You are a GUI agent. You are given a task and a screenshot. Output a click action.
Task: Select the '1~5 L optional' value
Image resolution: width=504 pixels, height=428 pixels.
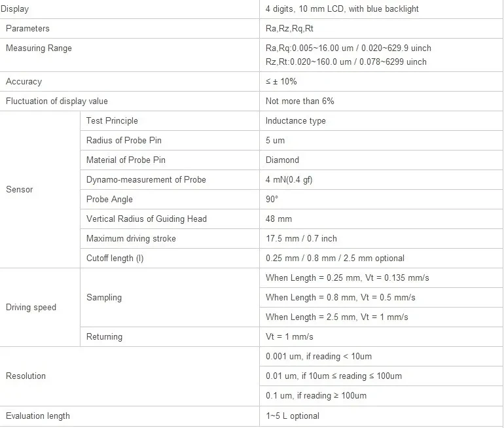click(x=293, y=416)
